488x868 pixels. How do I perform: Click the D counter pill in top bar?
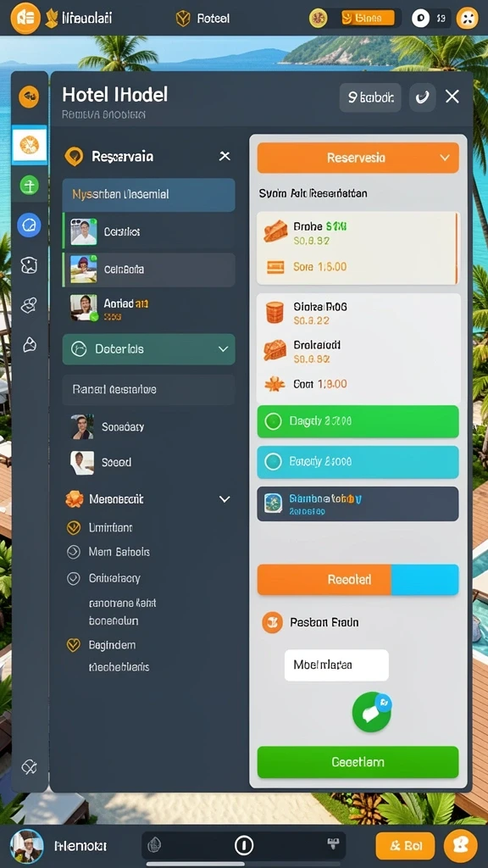[x=430, y=19]
